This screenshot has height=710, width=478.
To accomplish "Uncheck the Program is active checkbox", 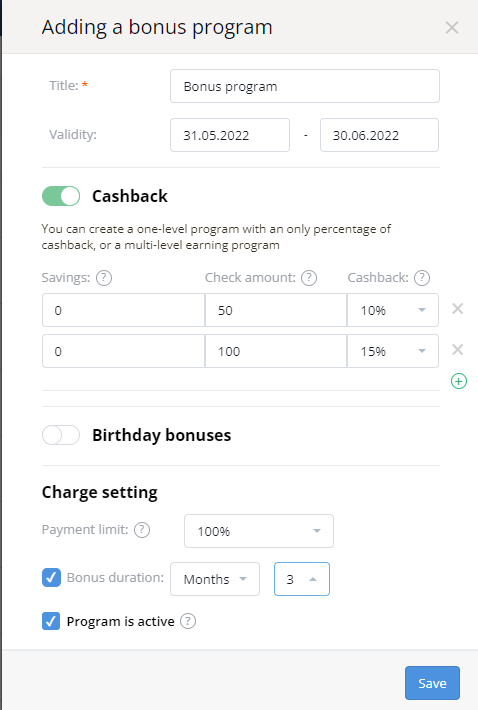I will (x=51, y=621).
